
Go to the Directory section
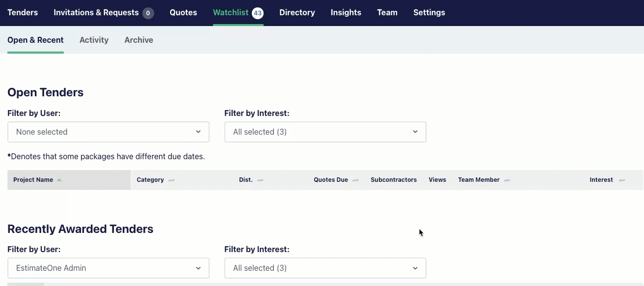pos(297,12)
